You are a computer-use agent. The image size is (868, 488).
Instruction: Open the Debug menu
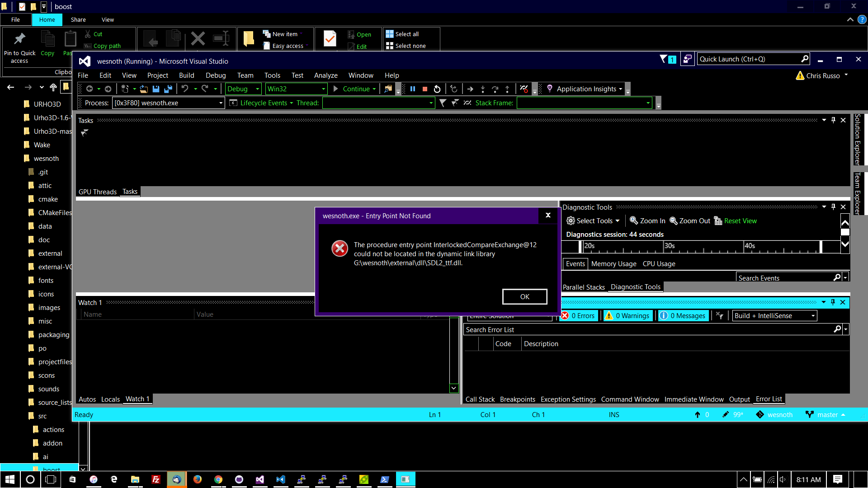click(x=216, y=75)
